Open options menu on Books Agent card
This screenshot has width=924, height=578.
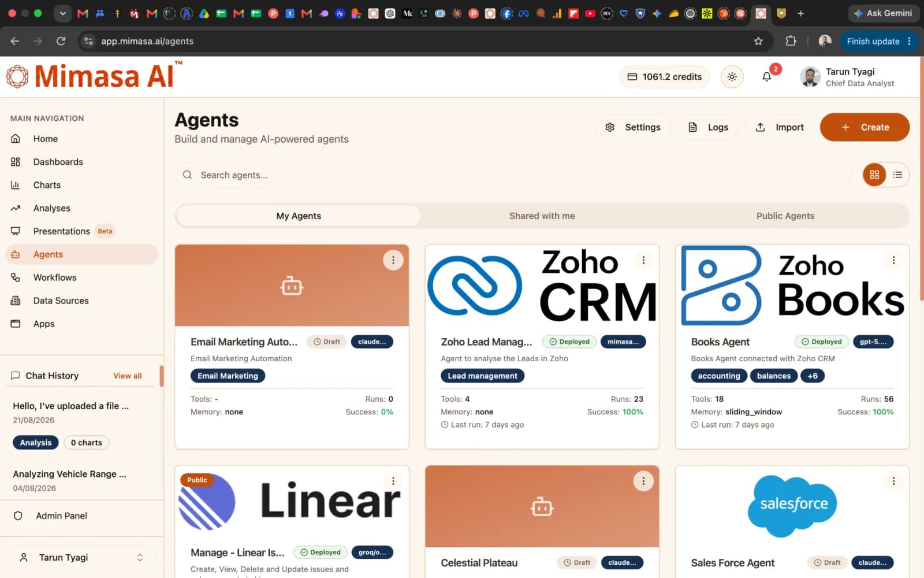tap(893, 260)
